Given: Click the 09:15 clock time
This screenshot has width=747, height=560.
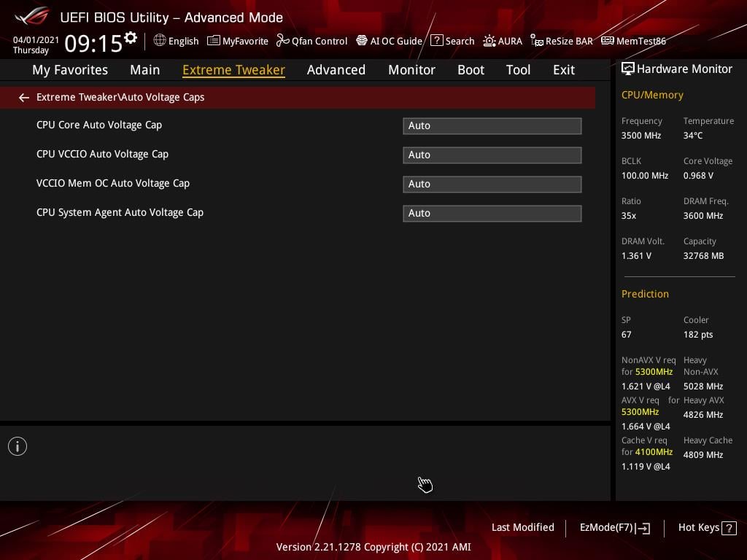Looking at the screenshot, I should click(x=93, y=43).
